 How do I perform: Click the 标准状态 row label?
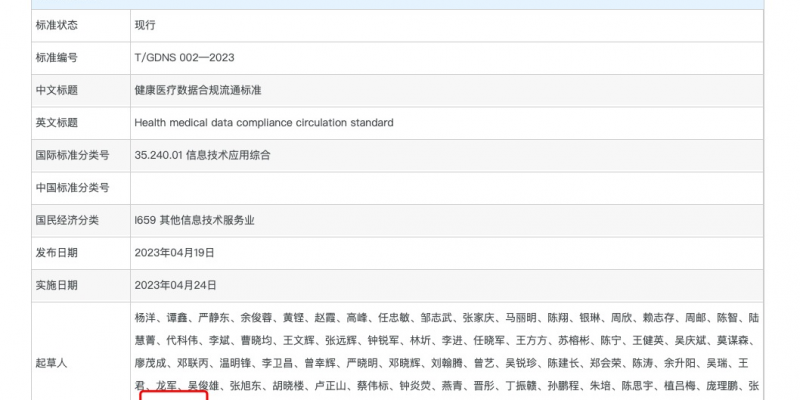(56, 24)
